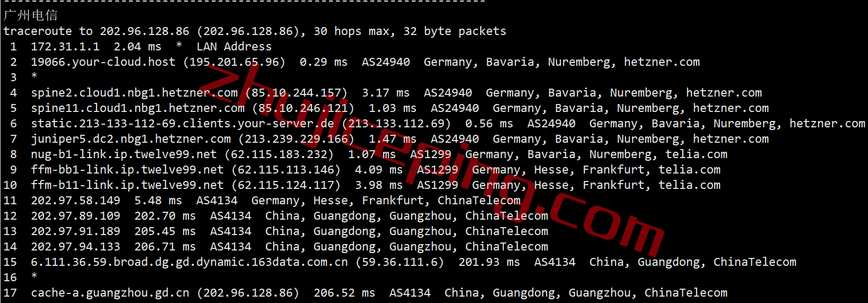Select the asterisk on hop 16
This screenshot has height=303, width=868.
34,276
